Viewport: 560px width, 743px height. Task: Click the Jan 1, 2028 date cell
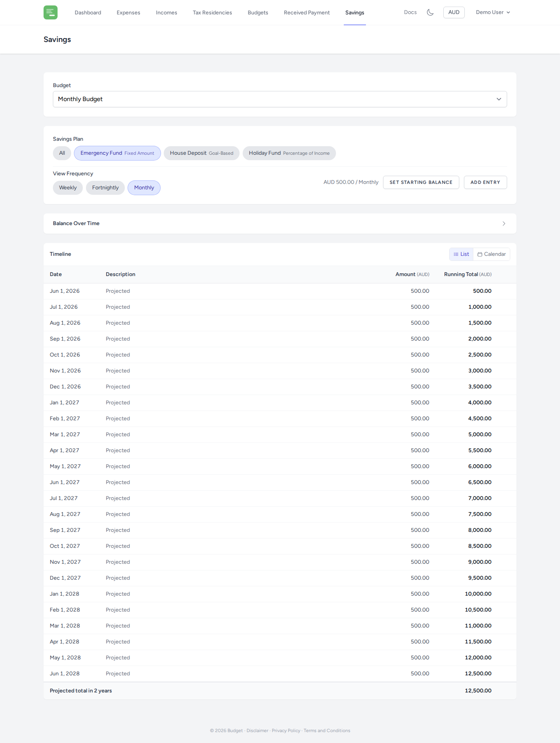pos(65,594)
